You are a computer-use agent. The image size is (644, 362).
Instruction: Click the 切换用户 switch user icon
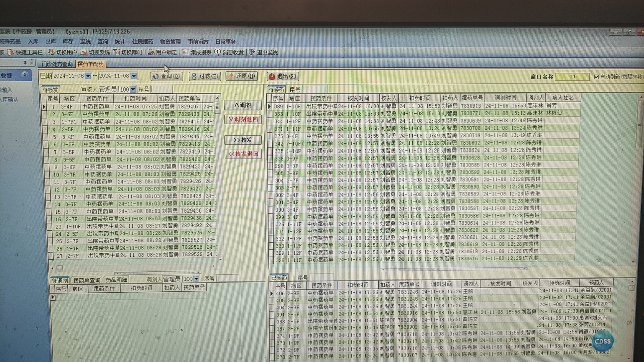tap(51, 52)
